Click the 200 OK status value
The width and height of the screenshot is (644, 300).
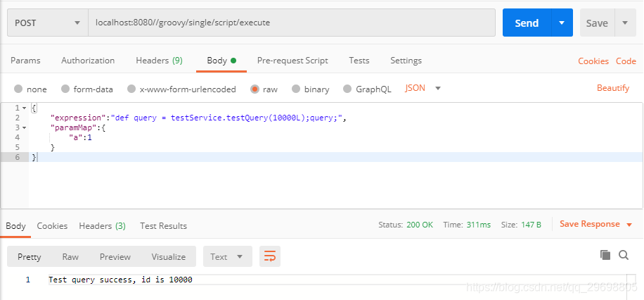point(419,225)
